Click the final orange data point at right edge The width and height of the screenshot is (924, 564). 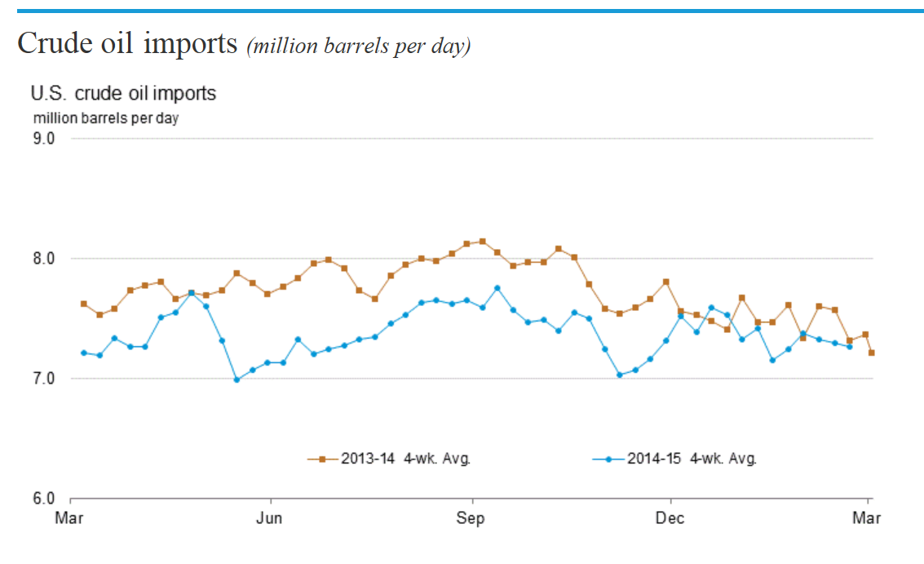[871, 353]
